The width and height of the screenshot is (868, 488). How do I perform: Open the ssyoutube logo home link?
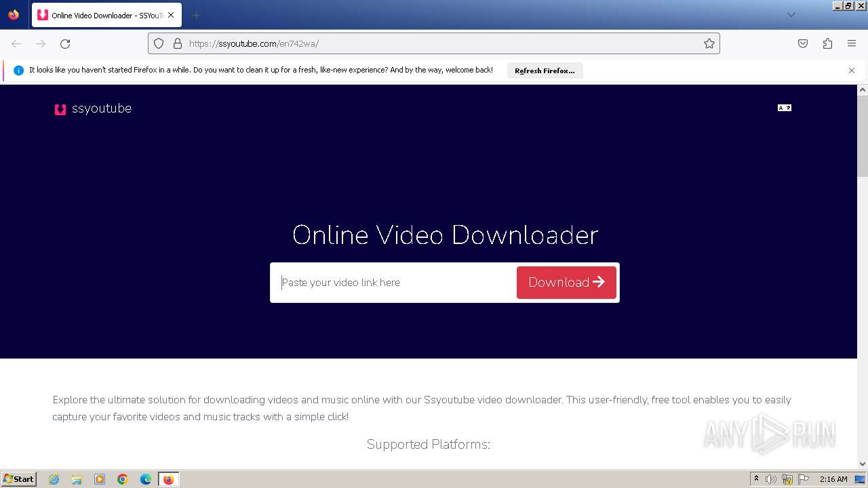tap(93, 108)
